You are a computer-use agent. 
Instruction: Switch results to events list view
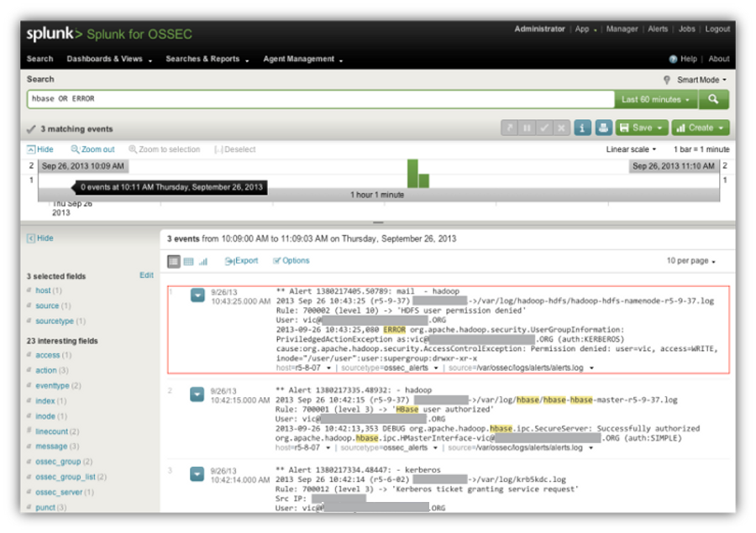click(174, 261)
